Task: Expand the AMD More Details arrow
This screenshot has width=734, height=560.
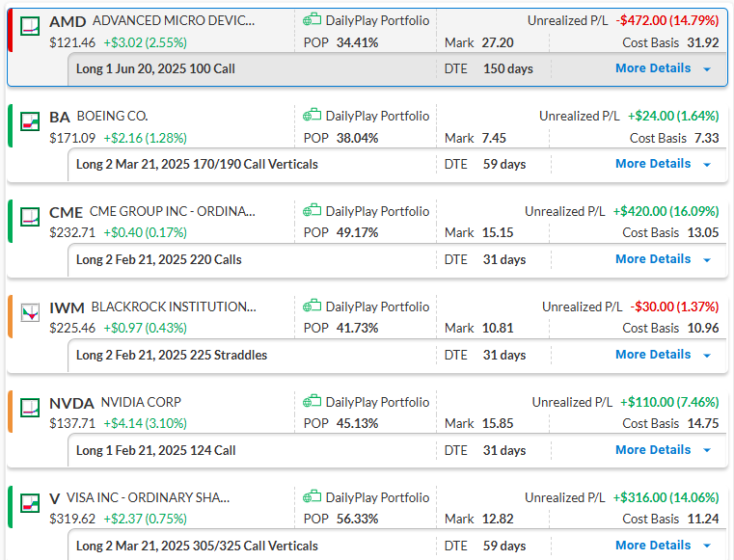Action: pyautogui.click(x=707, y=69)
